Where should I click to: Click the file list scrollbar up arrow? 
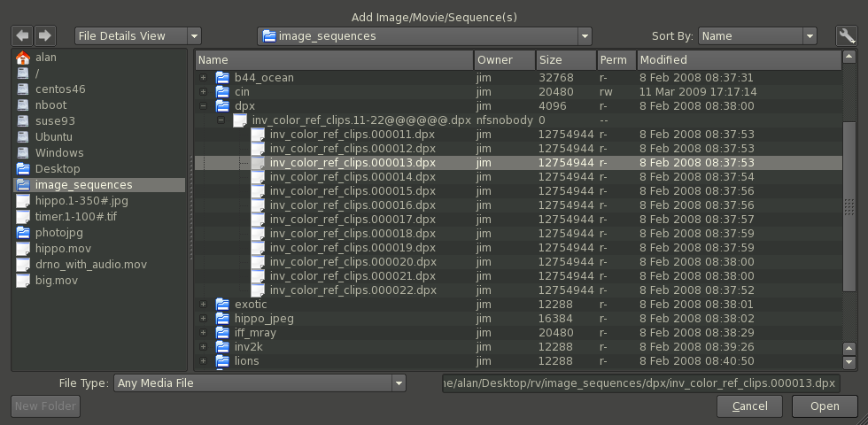click(x=849, y=56)
